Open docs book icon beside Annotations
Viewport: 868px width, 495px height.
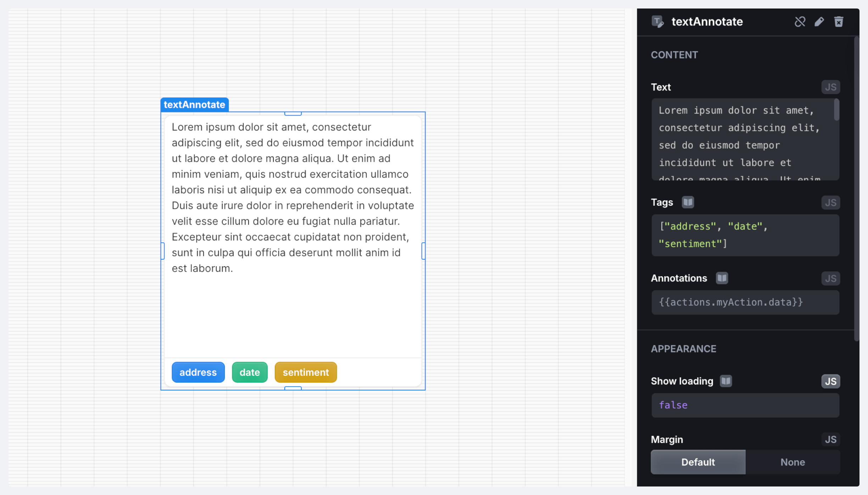722,278
